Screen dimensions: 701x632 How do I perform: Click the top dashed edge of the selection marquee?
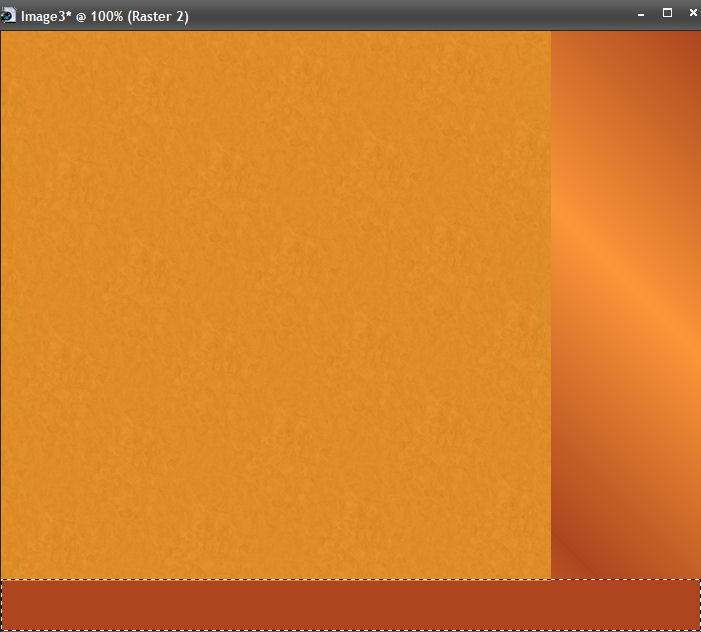coord(350,580)
